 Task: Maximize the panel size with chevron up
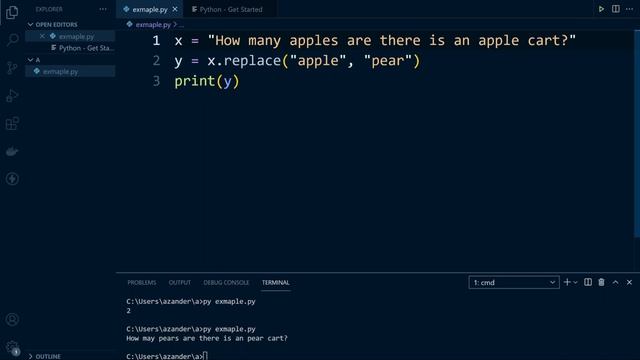[616, 282]
